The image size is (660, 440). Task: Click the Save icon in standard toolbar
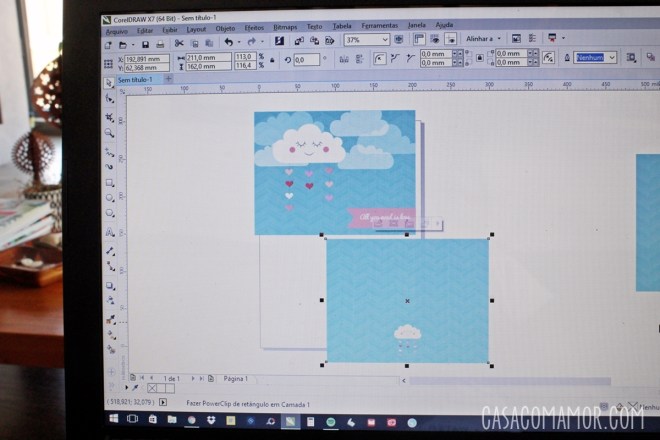[x=145, y=44]
